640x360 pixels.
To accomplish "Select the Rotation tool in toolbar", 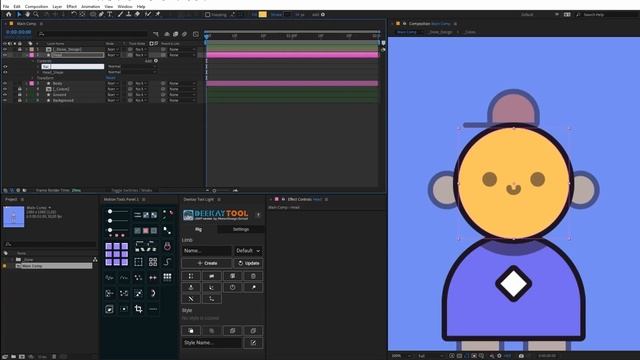I will (x=74, y=14).
